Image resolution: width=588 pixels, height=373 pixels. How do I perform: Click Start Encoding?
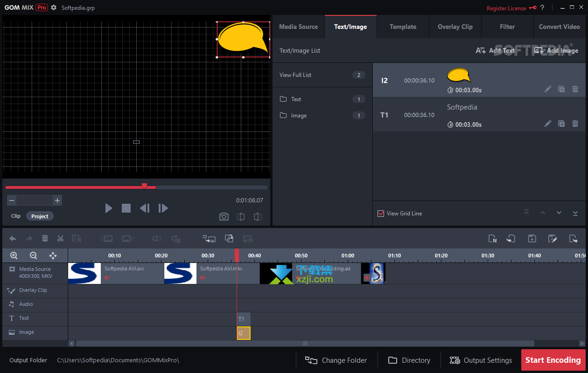coord(553,360)
